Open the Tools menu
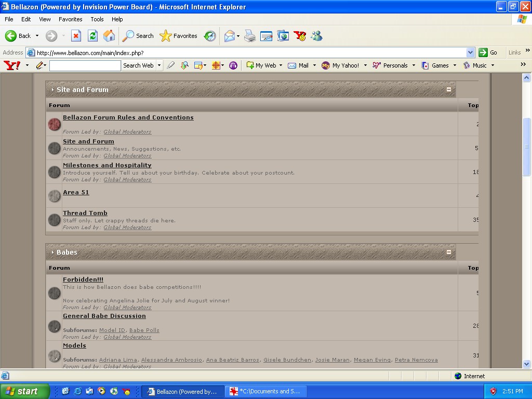This screenshot has height=399, width=532. coord(97,19)
